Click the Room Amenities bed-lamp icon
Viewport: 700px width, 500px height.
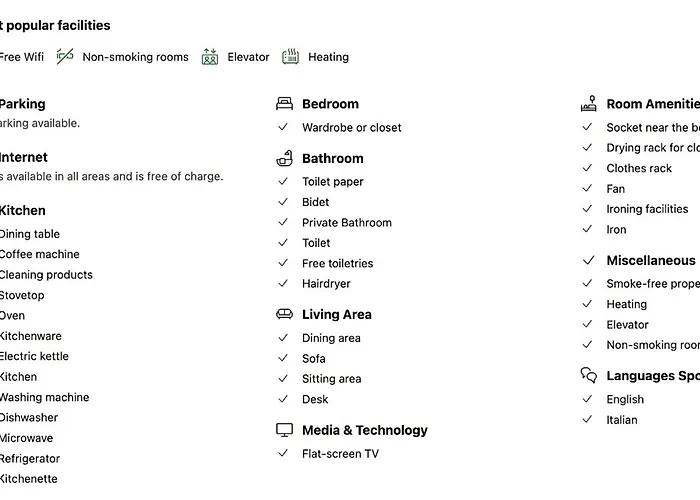click(588, 104)
